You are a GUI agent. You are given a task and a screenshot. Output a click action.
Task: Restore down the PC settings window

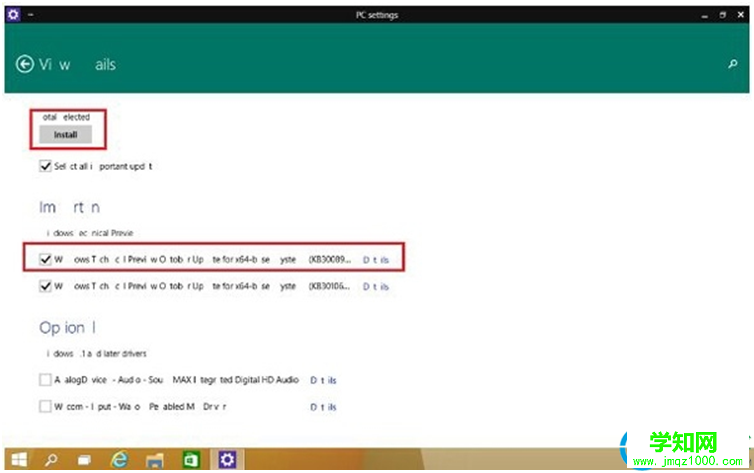722,15
